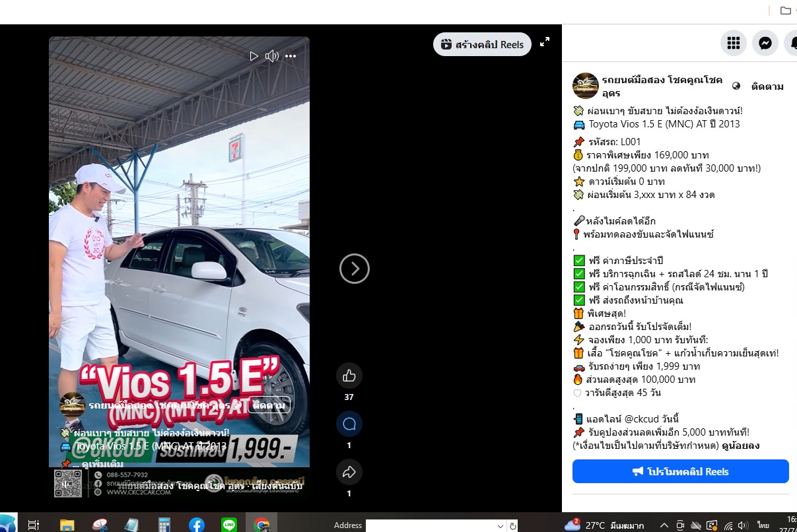Click the page avatar overlaid on video

pyautogui.click(x=72, y=405)
